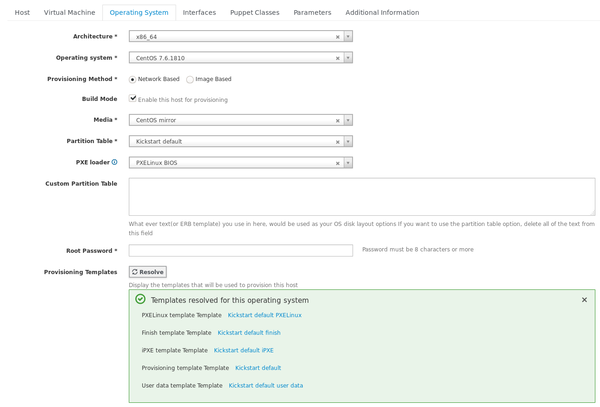Click the 'PXELinux template Template' label
This screenshot has width=600, height=407.
(181, 315)
